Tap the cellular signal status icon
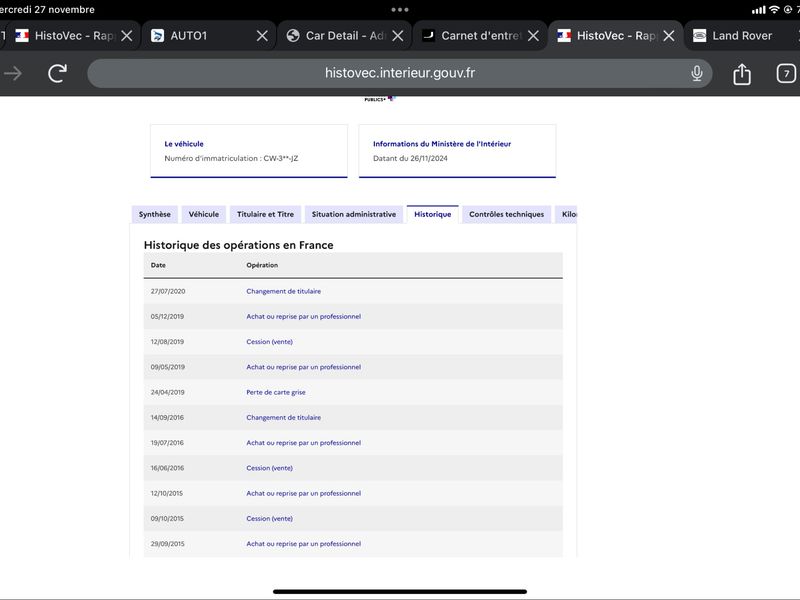800x600 pixels. point(759,10)
